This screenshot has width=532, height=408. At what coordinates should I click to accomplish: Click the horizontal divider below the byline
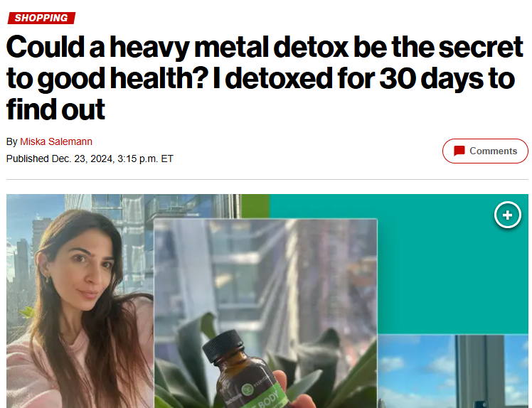point(267,179)
